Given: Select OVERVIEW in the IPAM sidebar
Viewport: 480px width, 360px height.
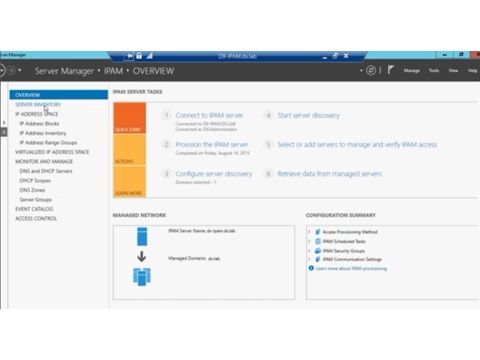Looking at the screenshot, I should pyautogui.click(x=59, y=95).
